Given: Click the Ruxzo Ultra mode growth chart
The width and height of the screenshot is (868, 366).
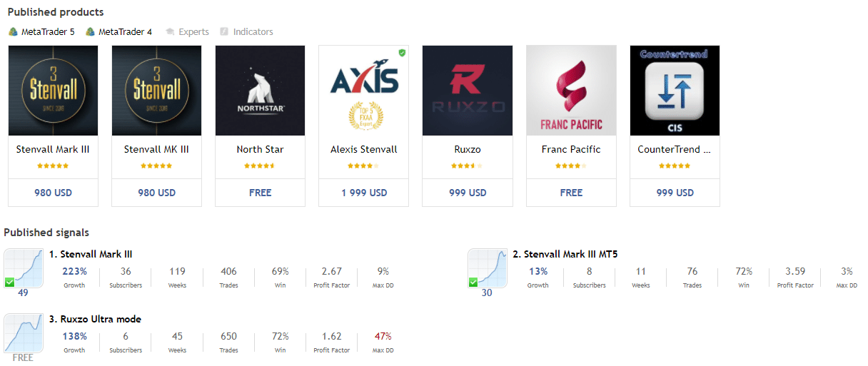Looking at the screenshot, I should [24, 332].
